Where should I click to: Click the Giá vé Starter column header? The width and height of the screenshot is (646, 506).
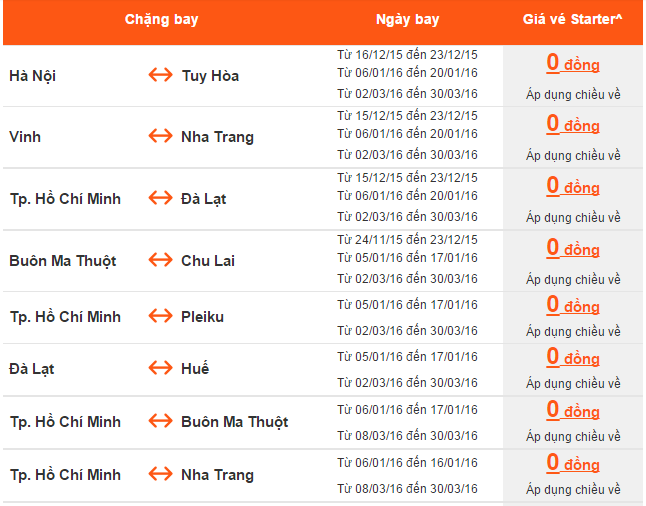pos(573,20)
